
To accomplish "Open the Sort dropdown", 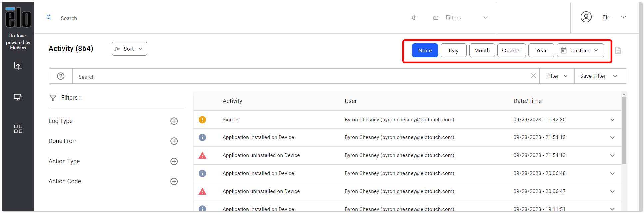I will [x=129, y=49].
